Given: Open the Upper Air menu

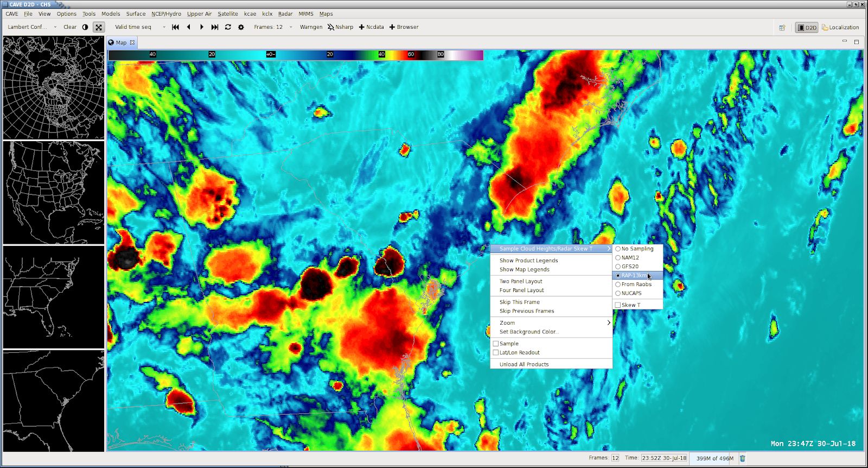Looking at the screenshot, I should click(200, 14).
